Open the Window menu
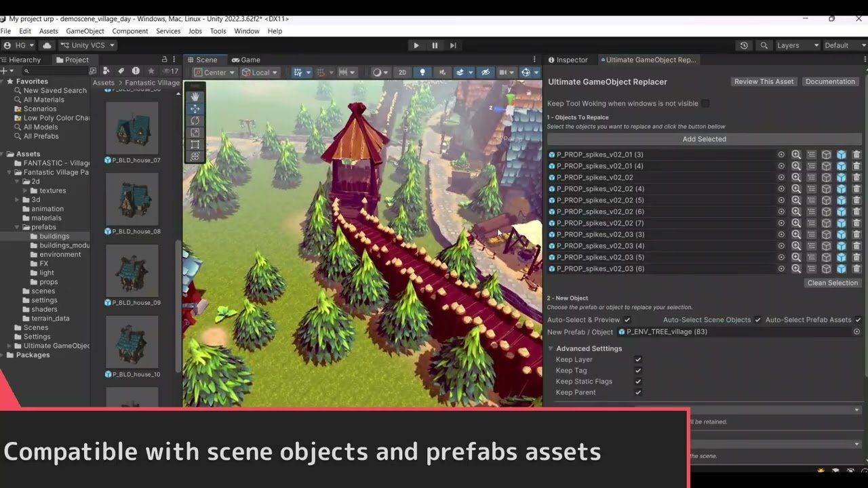 click(x=247, y=31)
